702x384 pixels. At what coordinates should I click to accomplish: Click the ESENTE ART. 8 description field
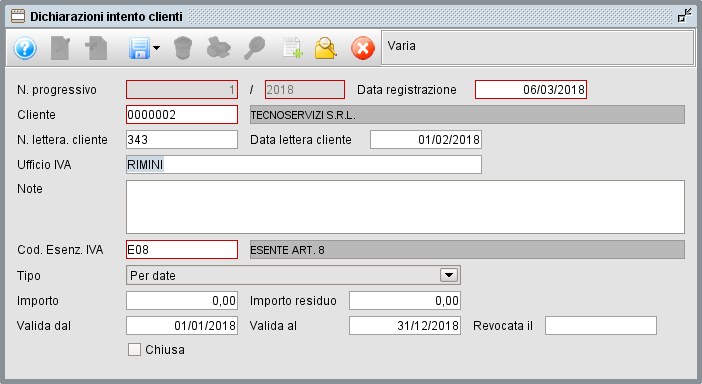467,249
